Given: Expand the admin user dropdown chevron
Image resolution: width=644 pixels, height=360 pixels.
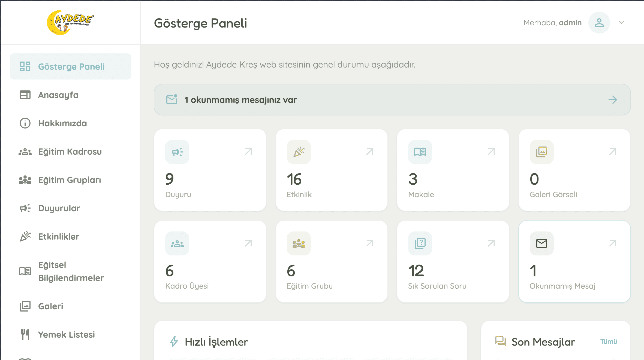Looking at the screenshot, I should tap(622, 23).
